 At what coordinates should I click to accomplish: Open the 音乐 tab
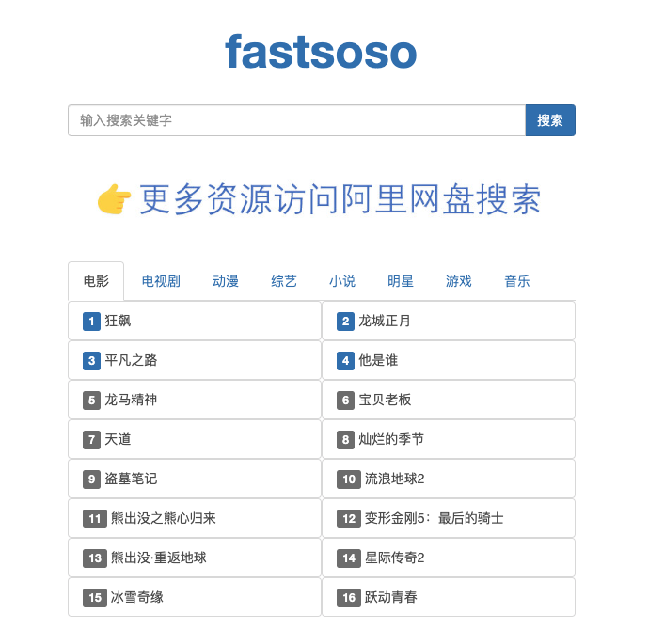point(516,281)
